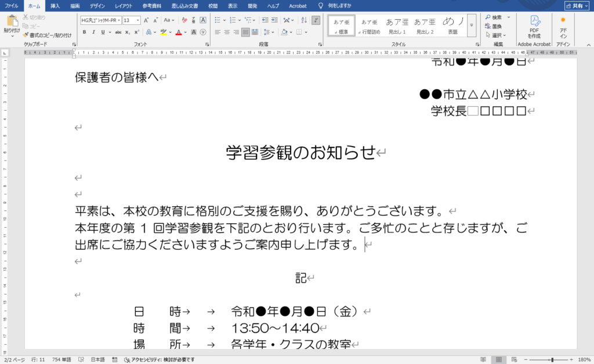The image size is (594, 364).
Task: Toggle Bold formatting
Action: coord(85,32)
